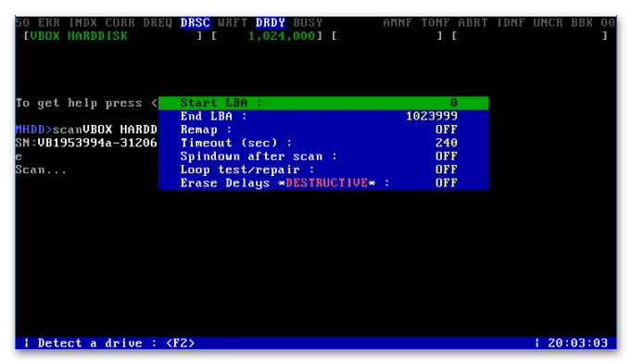Click the VBOX HARDDISK drive name
632x364 pixels.
pyautogui.click(x=79, y=36)
